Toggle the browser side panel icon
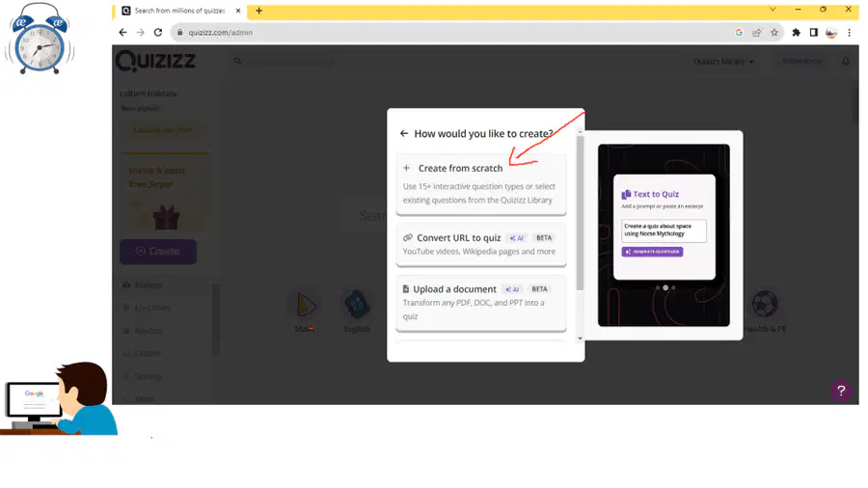This screenshot has width=868, height=488. click(x=814, y=33)
